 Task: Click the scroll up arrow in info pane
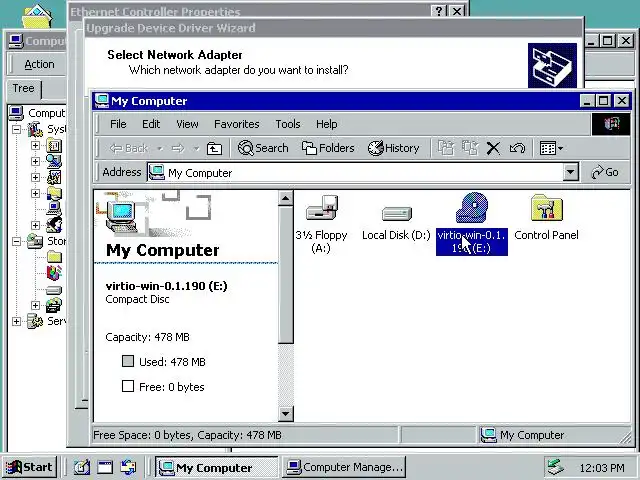(x=285, y=198)
